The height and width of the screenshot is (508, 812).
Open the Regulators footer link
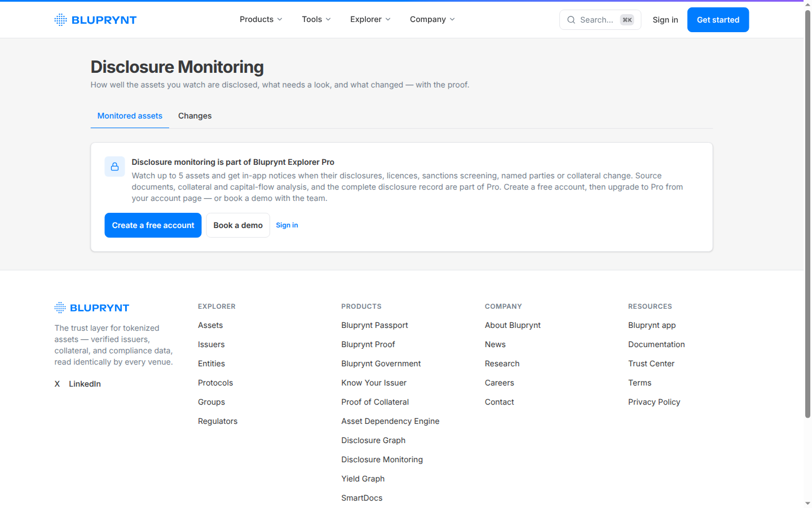218,421
